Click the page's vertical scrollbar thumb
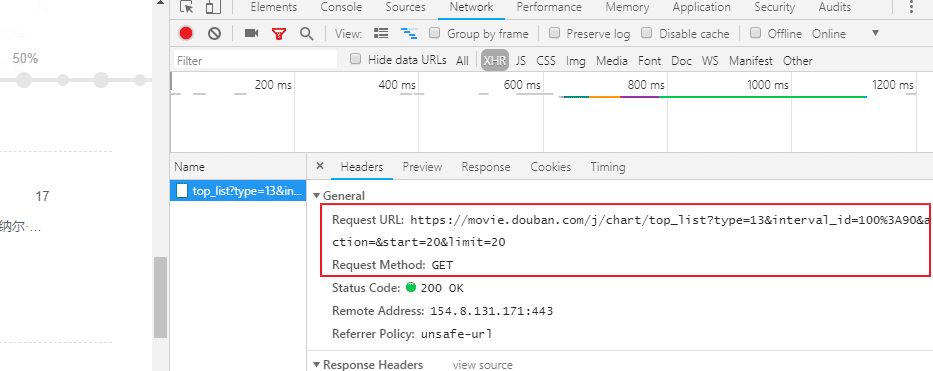This screenshot has width=933, height=371. coord(160,297)
